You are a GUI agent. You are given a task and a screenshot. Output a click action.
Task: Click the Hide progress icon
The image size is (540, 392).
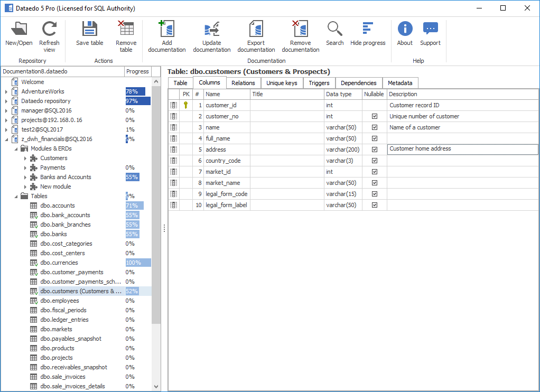coord(368,29)
